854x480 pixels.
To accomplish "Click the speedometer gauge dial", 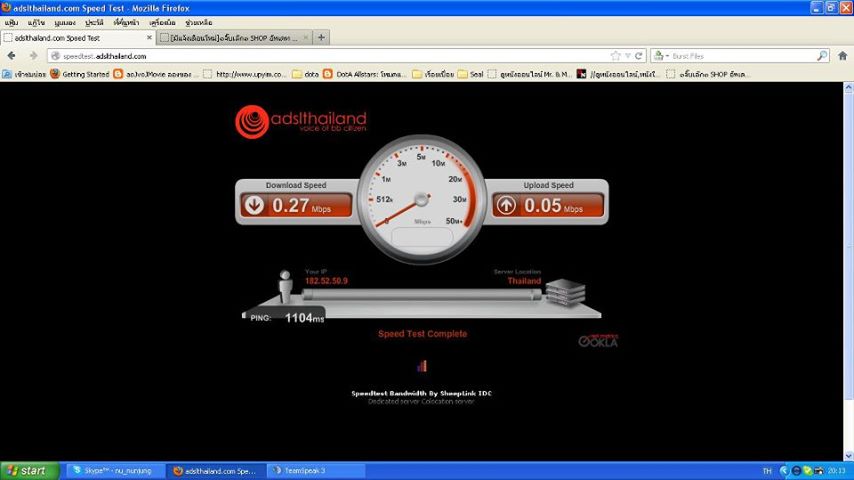I will click(422, 199).
